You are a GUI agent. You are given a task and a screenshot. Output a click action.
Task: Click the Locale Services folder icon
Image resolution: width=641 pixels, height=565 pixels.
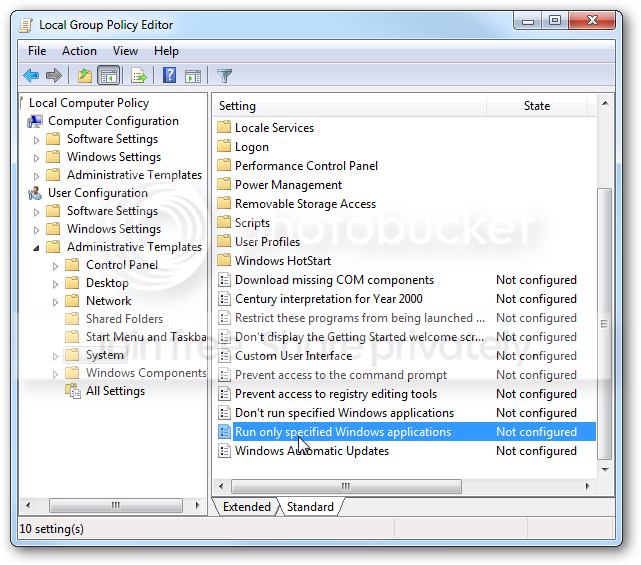point(224,127)
